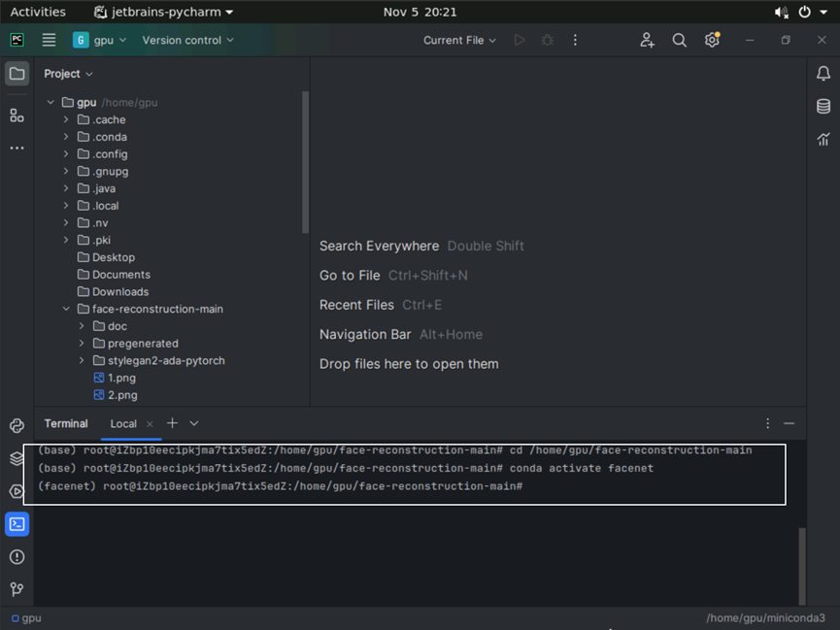The height and width of the screenshot is (630, 840).
Task: Expand the .gnupg folder
Action: point(66,171)
